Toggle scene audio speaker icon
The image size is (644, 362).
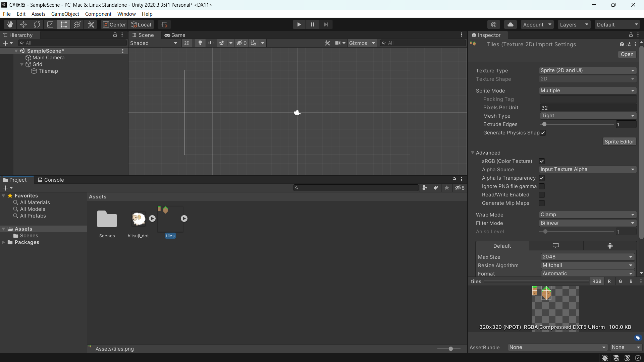[211, 43]
